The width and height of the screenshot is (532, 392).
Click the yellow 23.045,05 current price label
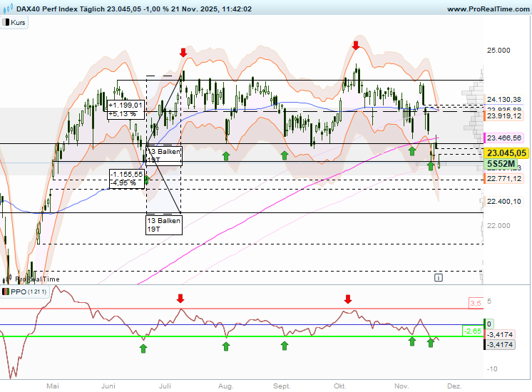(x=505, y=153)
